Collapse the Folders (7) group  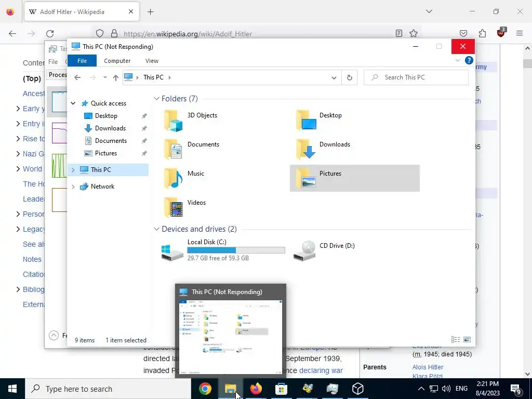[x=156, y=99]
